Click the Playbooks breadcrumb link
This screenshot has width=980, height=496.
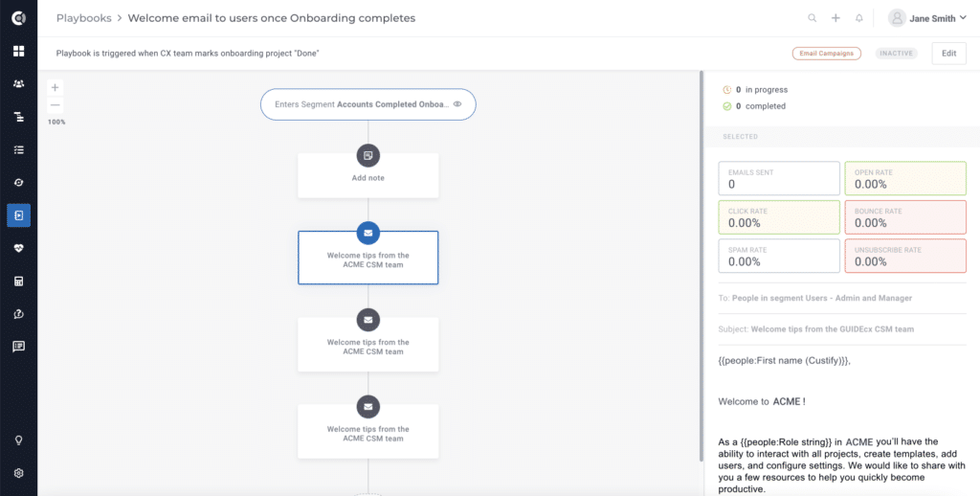click(x=84, y=18)
